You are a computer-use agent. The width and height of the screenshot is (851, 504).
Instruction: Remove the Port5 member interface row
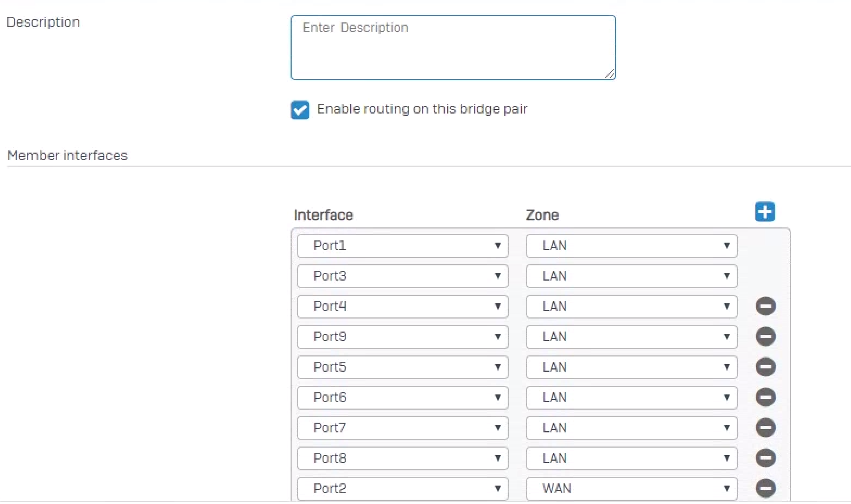click(766, 367)
